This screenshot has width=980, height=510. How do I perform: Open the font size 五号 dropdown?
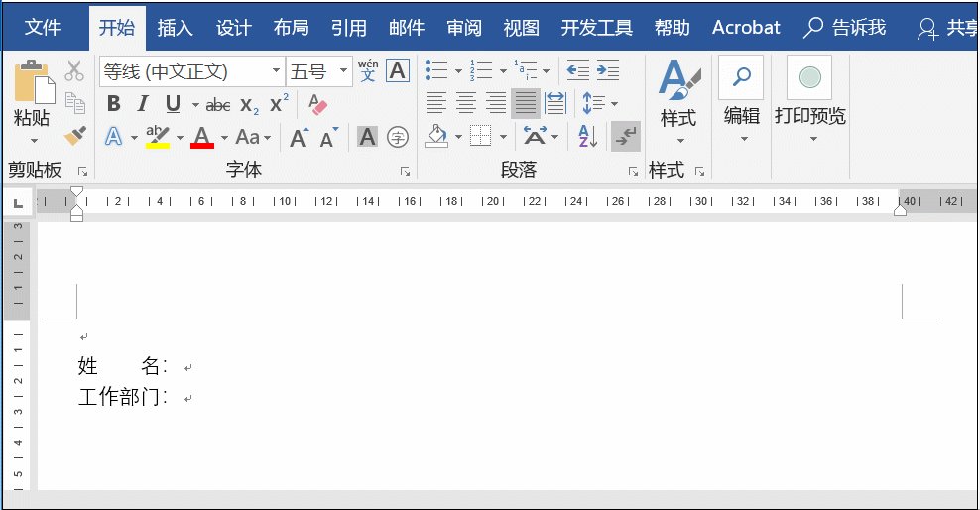click(344, 71)
